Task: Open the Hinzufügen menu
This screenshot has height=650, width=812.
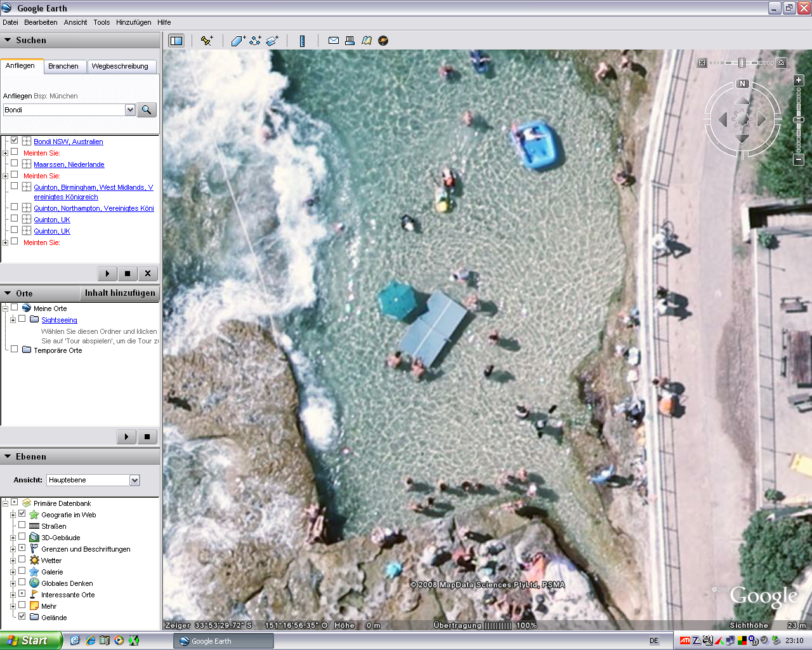Action: point(133,22)
